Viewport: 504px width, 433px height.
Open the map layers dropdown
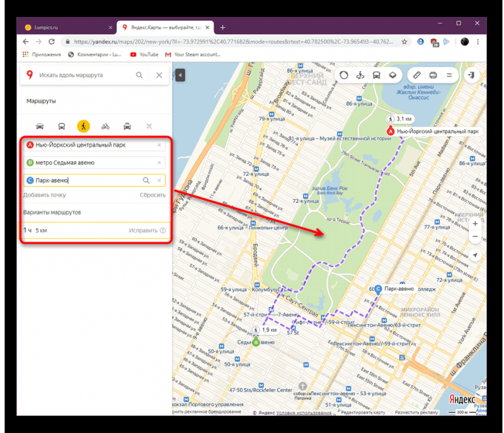[x=392, y=75]
